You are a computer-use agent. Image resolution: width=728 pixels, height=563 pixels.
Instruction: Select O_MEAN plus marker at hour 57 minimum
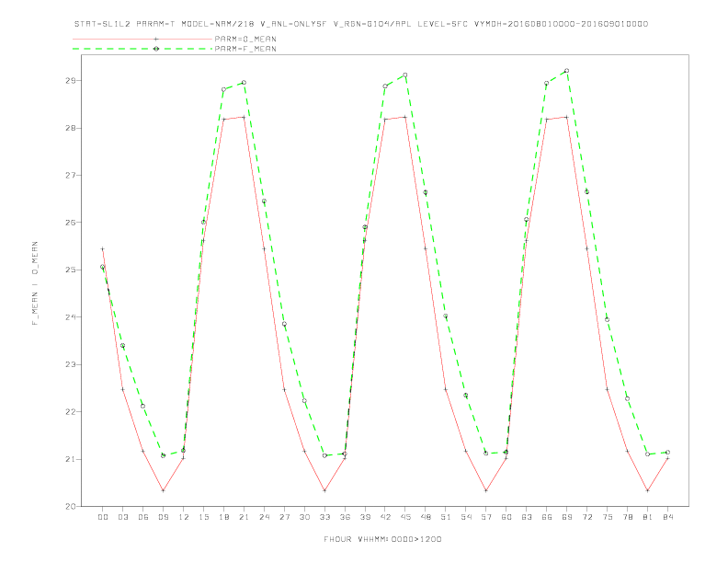[x=486, y=490]
